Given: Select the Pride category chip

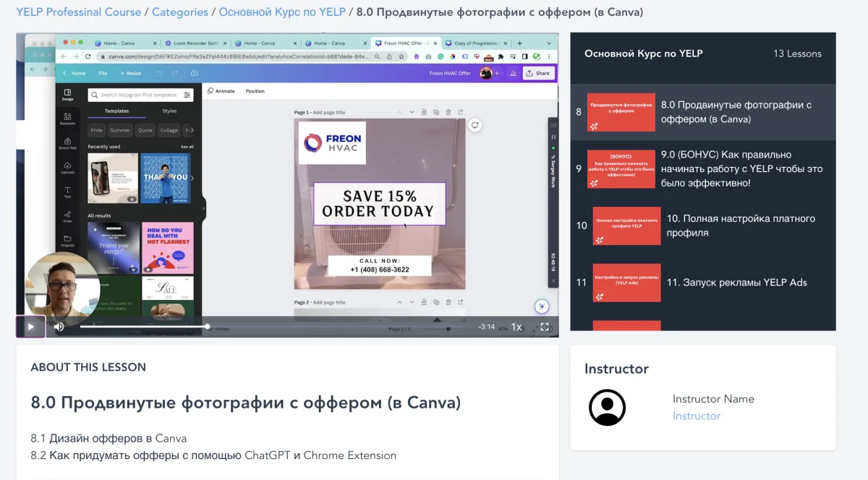Looking at the screenshot, I should pos(96,130).
